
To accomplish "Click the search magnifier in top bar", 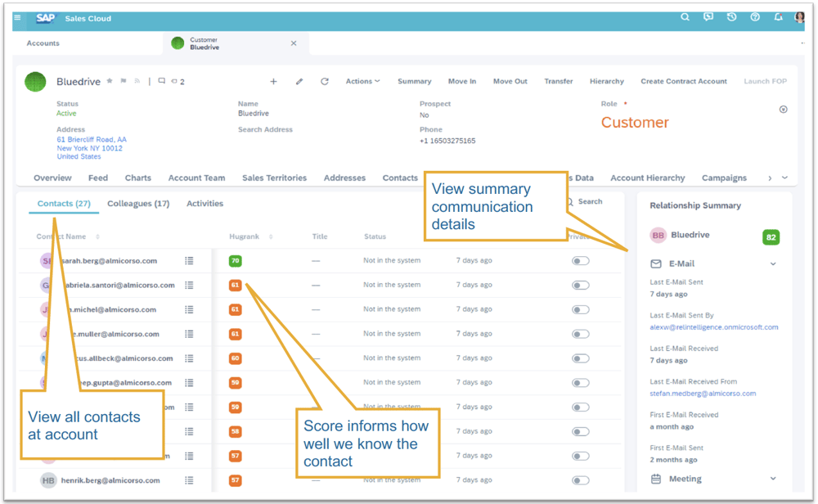I will point(685,17).
